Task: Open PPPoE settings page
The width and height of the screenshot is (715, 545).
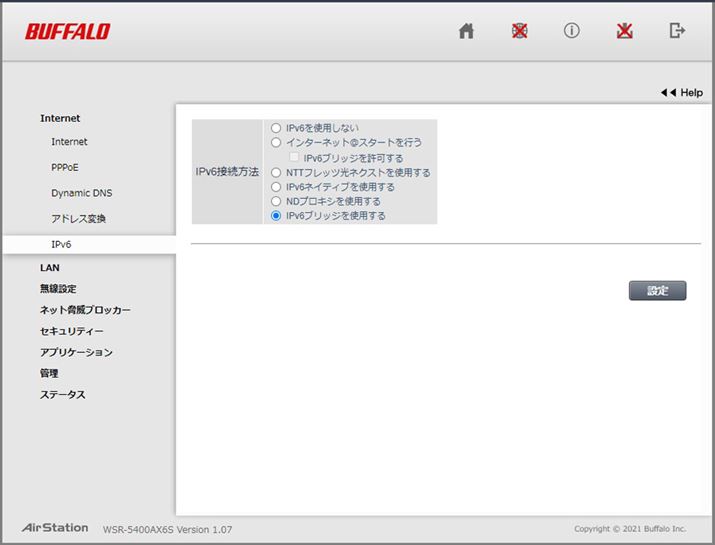Action: pos(65,167)
